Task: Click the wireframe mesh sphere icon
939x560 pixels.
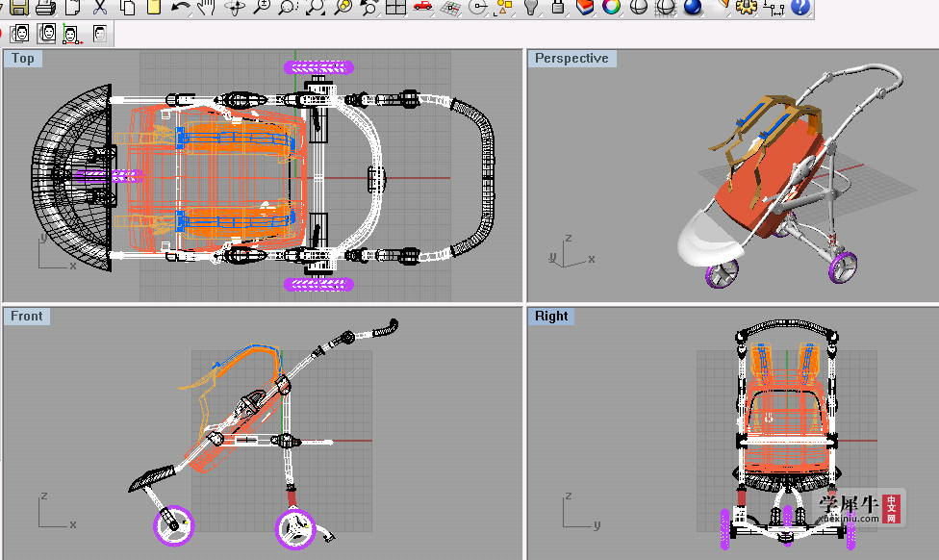Action: 666,7
